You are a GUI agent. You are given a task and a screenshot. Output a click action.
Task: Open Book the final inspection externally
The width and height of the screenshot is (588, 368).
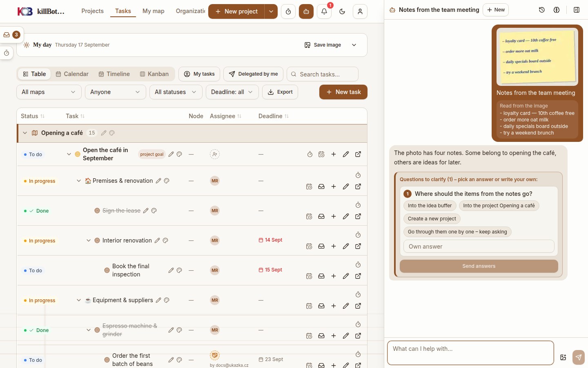pos(358,276)
